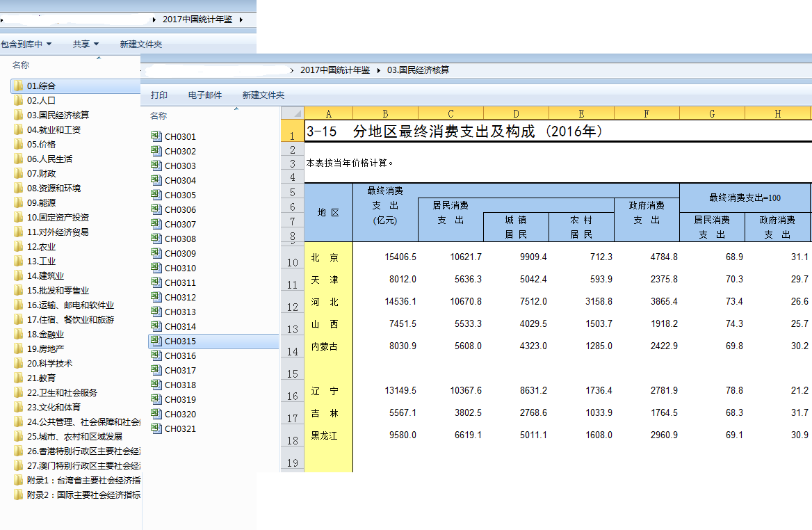The width and height of the screenshot is (812, 530).
Task: Select the 03.国民经济核算 folder
Action: pyautogui.click(x=58, y=115)
